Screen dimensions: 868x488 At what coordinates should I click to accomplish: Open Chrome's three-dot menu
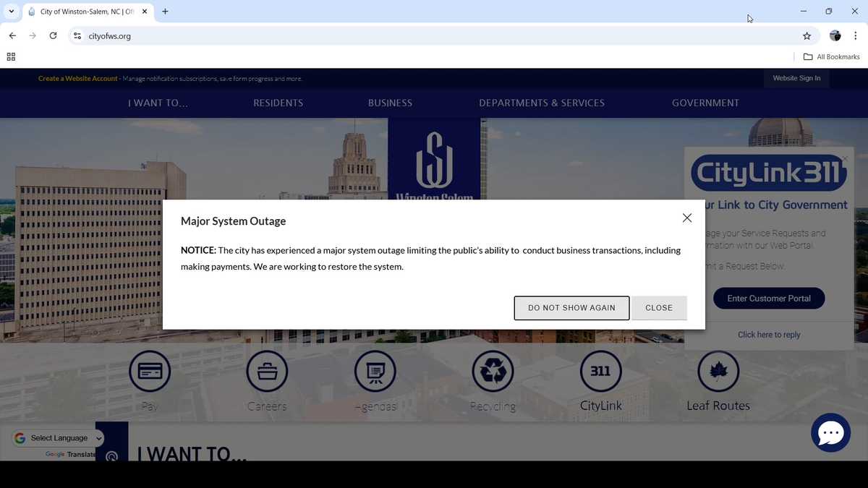pos(855,36)
